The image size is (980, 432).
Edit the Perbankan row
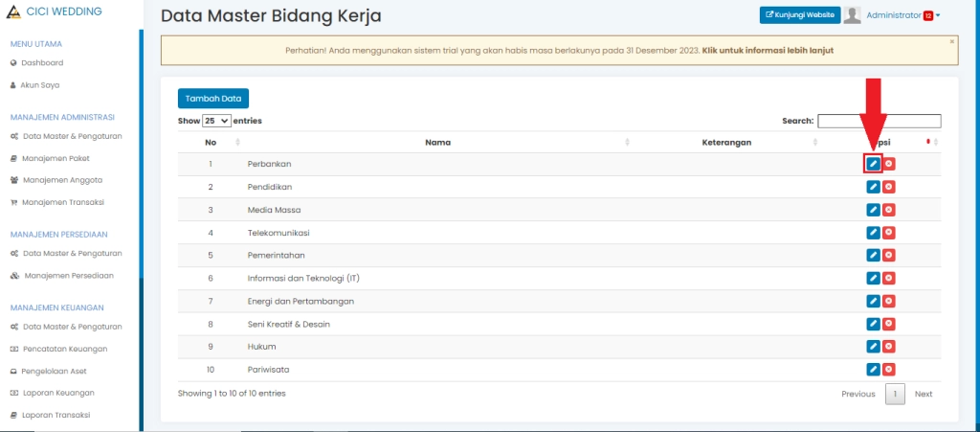[x=873, y=164]
